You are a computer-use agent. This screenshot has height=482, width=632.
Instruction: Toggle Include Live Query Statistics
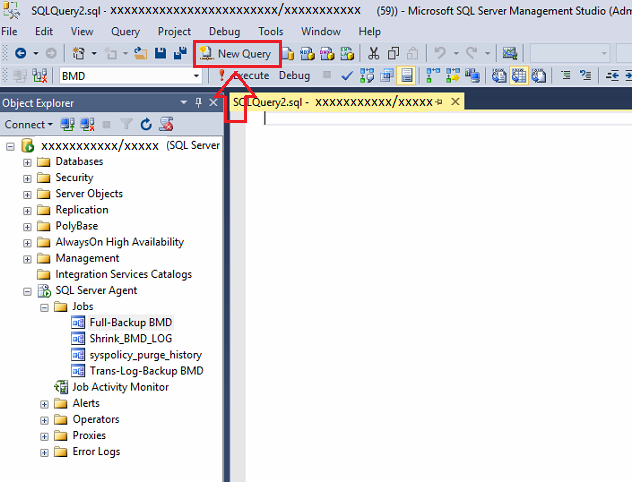(453, 76)
